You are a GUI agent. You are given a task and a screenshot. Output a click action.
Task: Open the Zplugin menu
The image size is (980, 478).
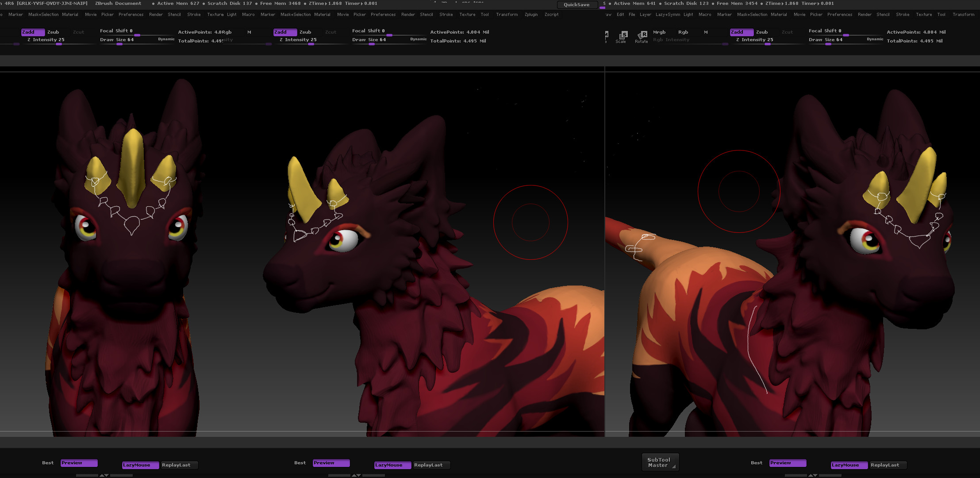pos(531,15)
